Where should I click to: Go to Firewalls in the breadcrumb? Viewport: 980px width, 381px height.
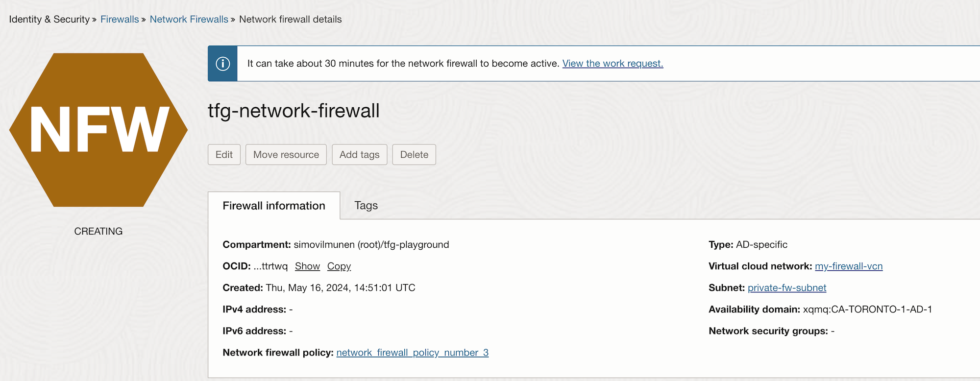click(x=120, y=19)
